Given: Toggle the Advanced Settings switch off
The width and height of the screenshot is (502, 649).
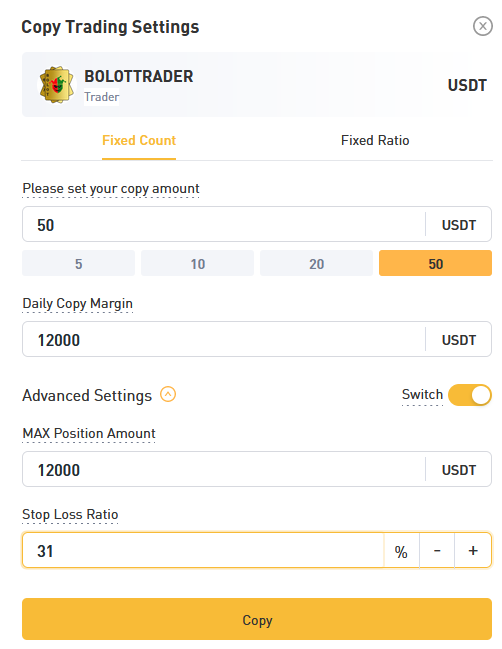Looking at the screenshot, I should (x=470, y=395).
